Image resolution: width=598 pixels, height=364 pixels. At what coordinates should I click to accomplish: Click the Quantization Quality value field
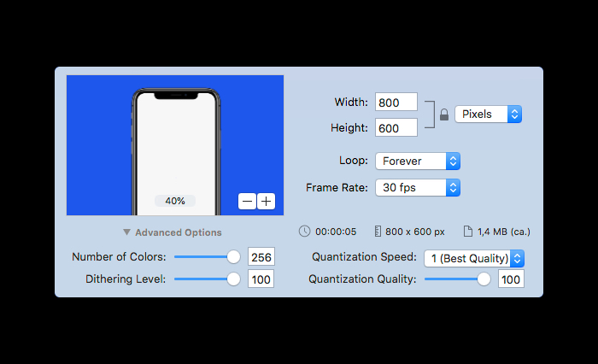pyautogui.click(x=511, y=279)
